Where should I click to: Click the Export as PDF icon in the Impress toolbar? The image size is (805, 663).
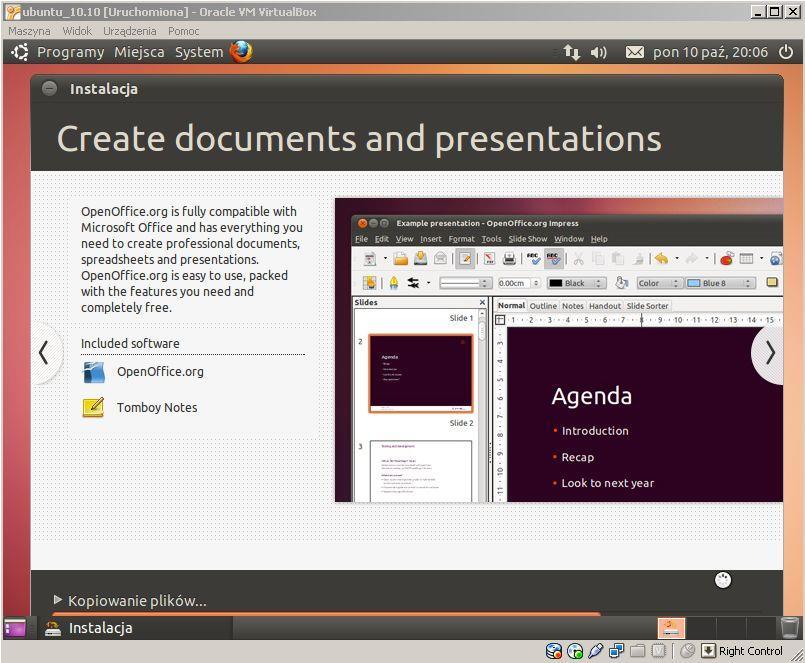pos(490,258)
